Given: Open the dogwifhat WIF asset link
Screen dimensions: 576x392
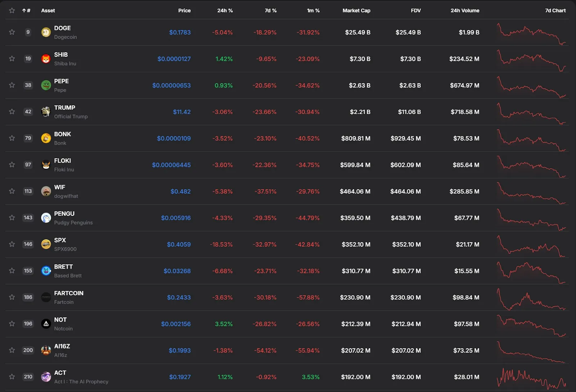Looking at the screenshot, I should point(60,187).
